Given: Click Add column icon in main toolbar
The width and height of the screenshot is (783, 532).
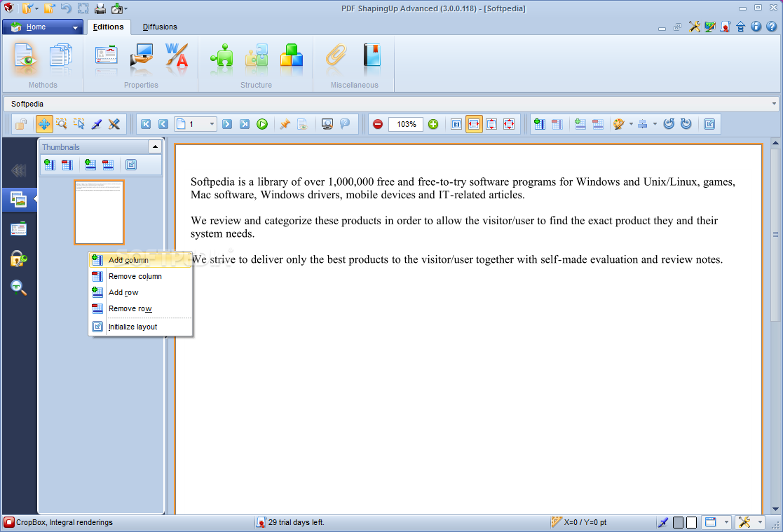Looking at the screenshot, I should coord(540,124).
